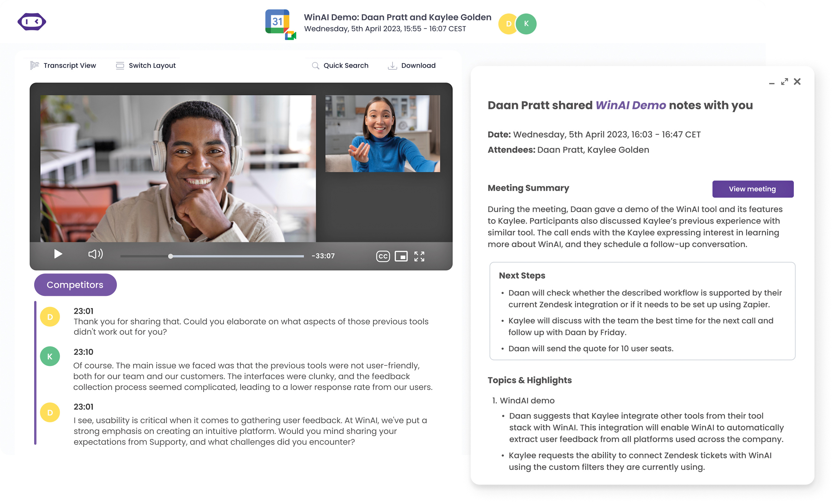
Task: Click the transcript line 'Thank you for sharing that'
Action: [x=251, y=326]
